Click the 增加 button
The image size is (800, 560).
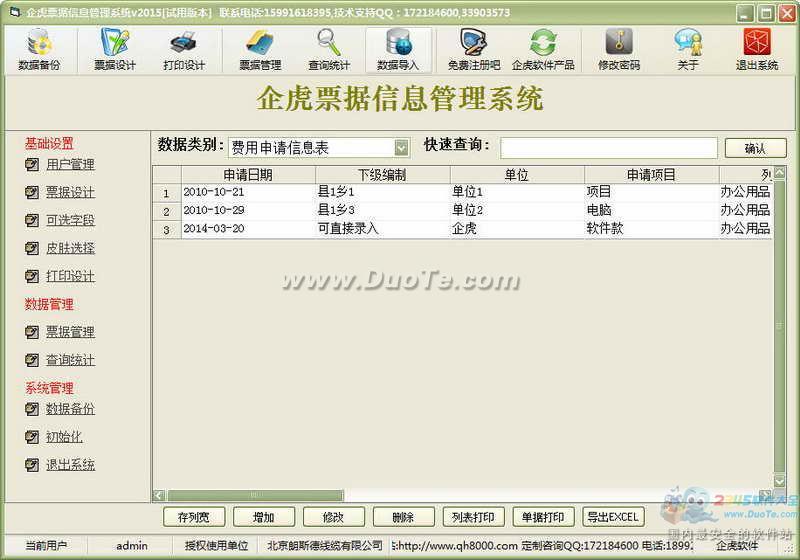pos(263,517)
